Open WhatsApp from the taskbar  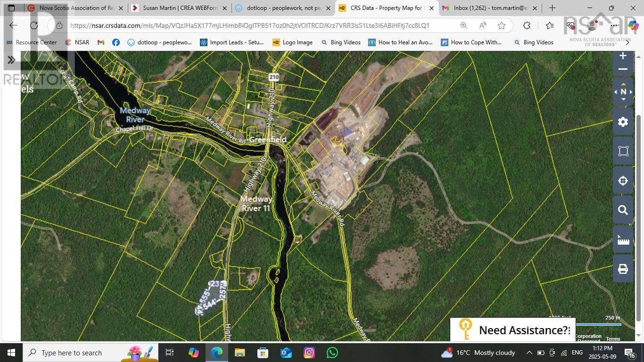coord(332,353)
